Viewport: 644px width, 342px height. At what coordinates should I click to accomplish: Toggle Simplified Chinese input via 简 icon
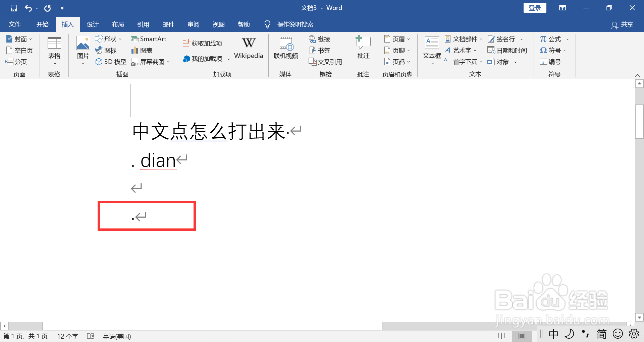[601, 334]
